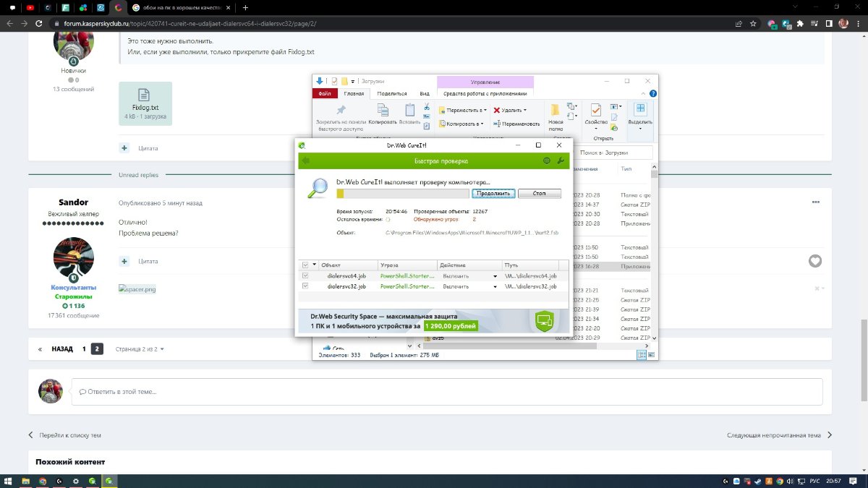The height and width of the screenshot is (488, 868).
Task: Open action dropdown for dialersvc32.job
Action: (495, 286)
